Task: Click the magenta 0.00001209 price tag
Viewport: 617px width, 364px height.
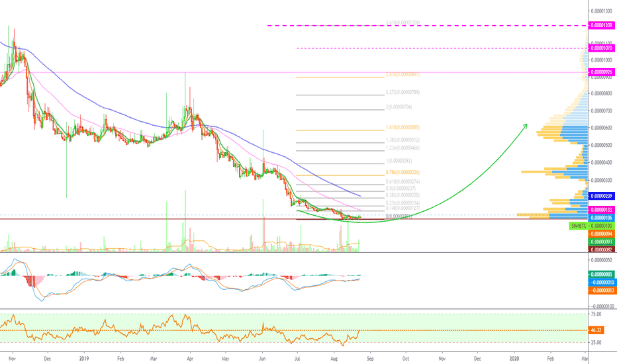Action: coord(602,26)
